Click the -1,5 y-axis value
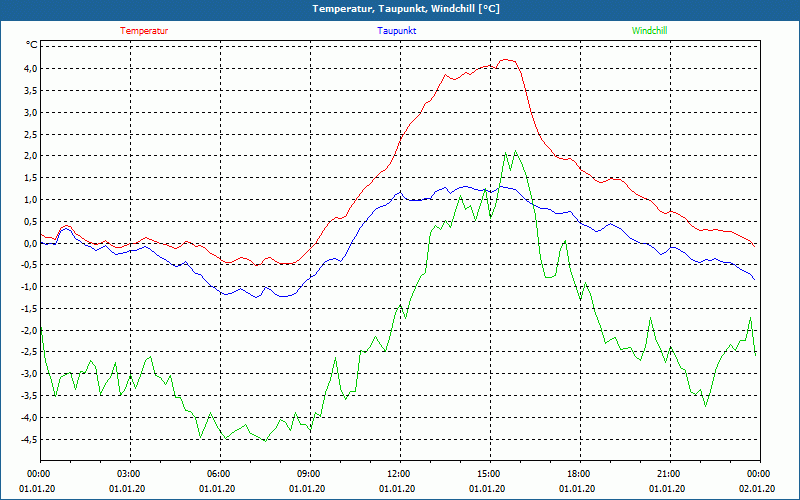 tap(29, 309)
